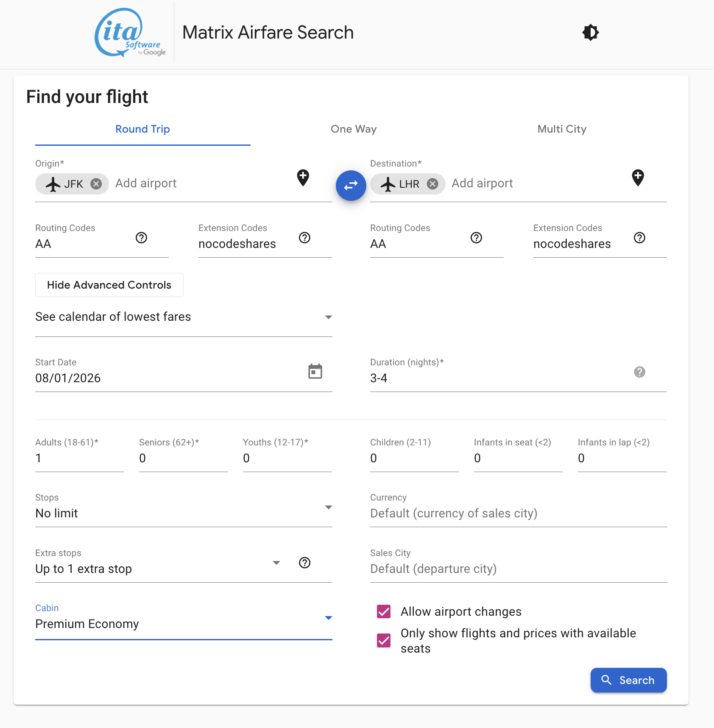The image size is (714, 728).
Task: Click the JFK airplane chip icon
Action: point(53,184)
